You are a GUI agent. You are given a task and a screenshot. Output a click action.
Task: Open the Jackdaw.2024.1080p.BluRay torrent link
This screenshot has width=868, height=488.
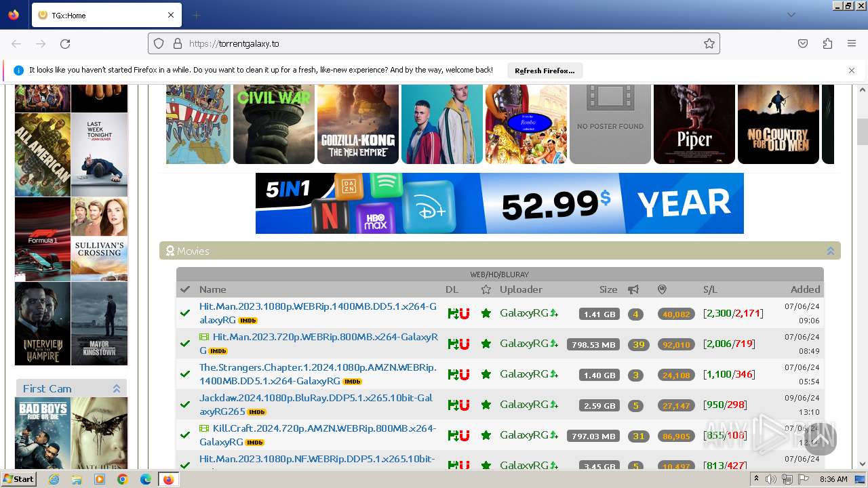point(316,405)
